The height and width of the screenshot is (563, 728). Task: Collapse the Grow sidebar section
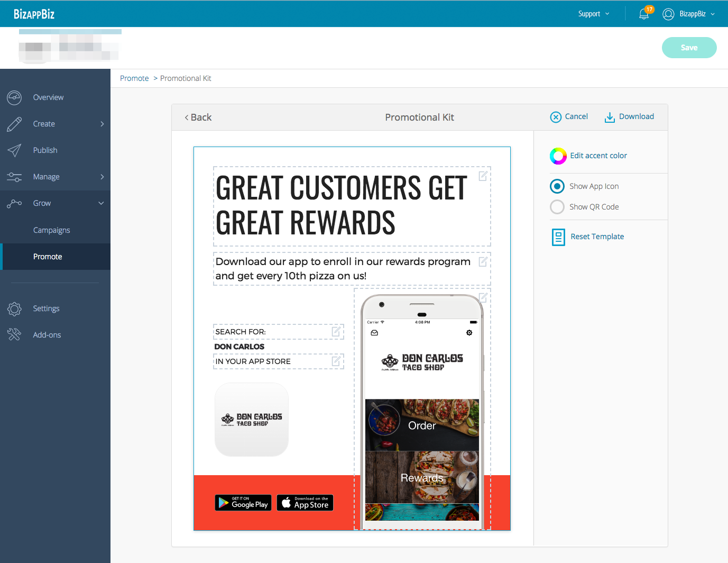coord(55,203)
